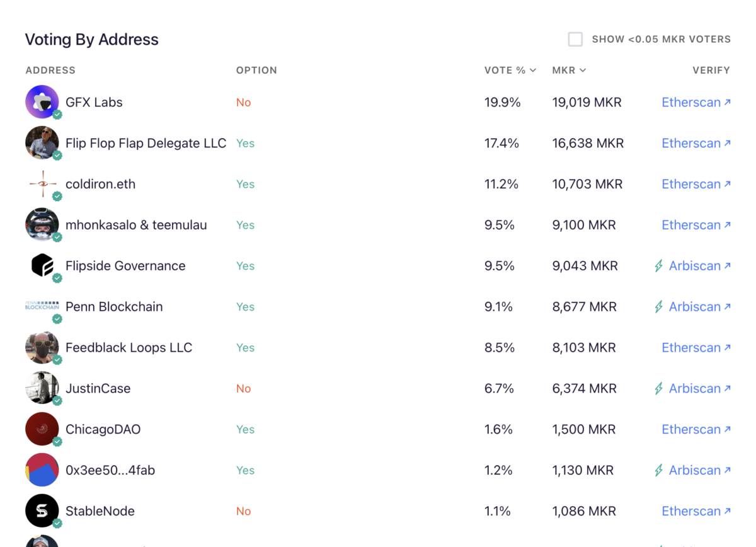Open the ChicagoDAO delegate name

click(x=103, y=429)
